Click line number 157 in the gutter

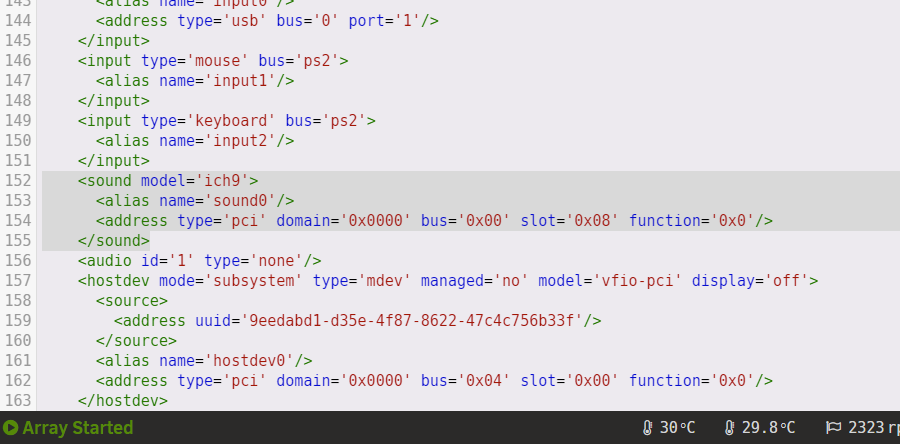tap(18, 281)
